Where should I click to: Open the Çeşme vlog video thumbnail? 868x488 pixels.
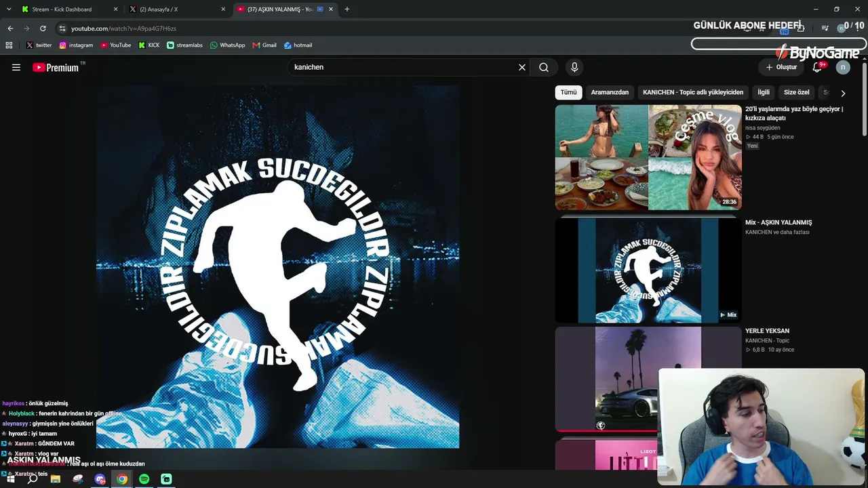(x=648, y=157)
